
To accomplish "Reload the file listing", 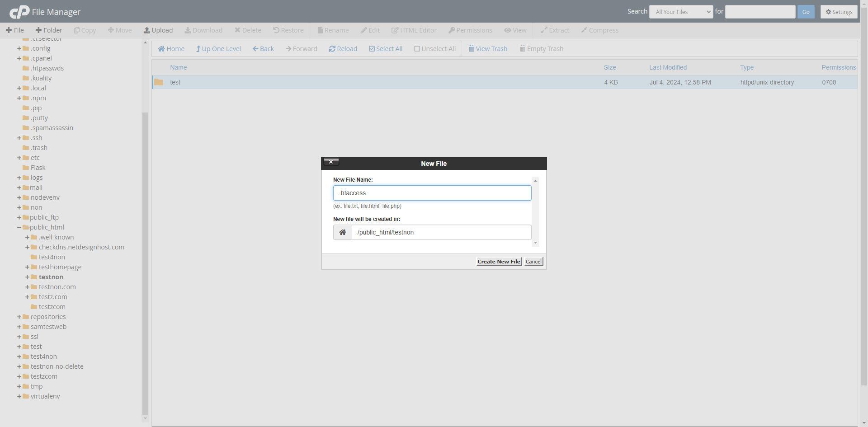I will click(343, 49).
